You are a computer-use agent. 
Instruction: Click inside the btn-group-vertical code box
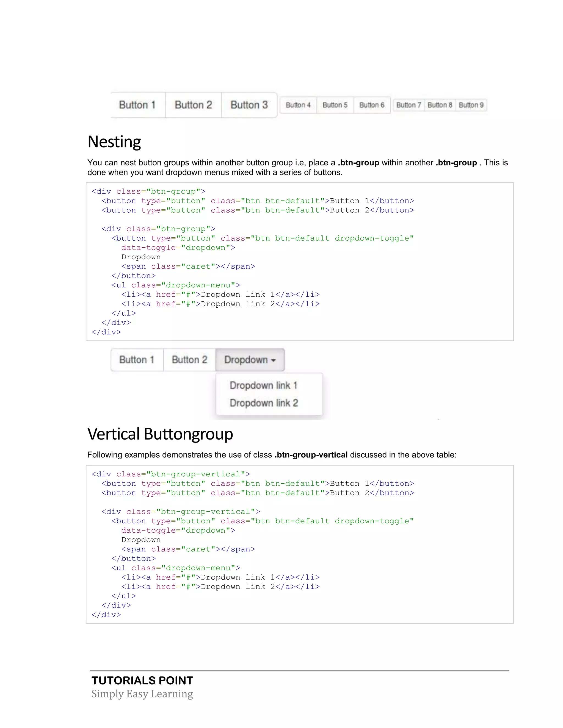(299, 544)
